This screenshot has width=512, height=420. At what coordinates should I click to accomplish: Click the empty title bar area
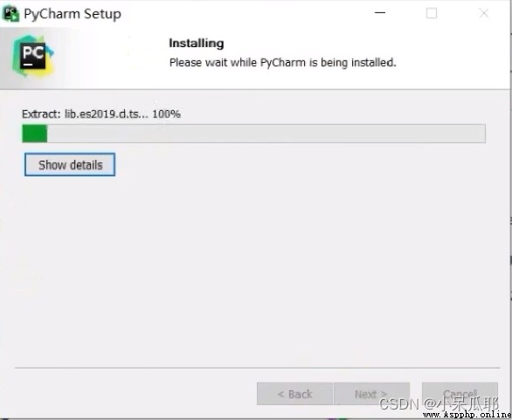click(243, 13)
